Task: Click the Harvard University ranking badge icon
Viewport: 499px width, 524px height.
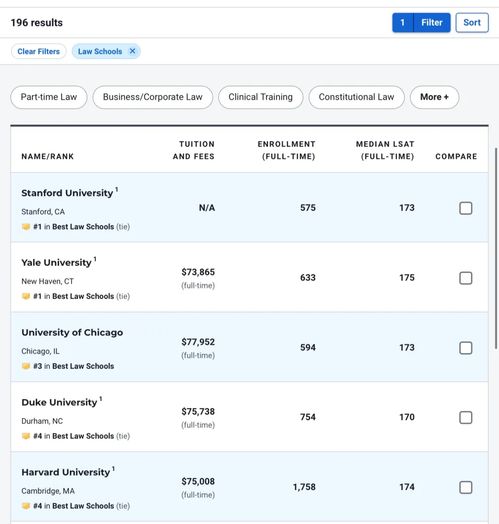Action: pyautogui.click(x=26, y=506)
